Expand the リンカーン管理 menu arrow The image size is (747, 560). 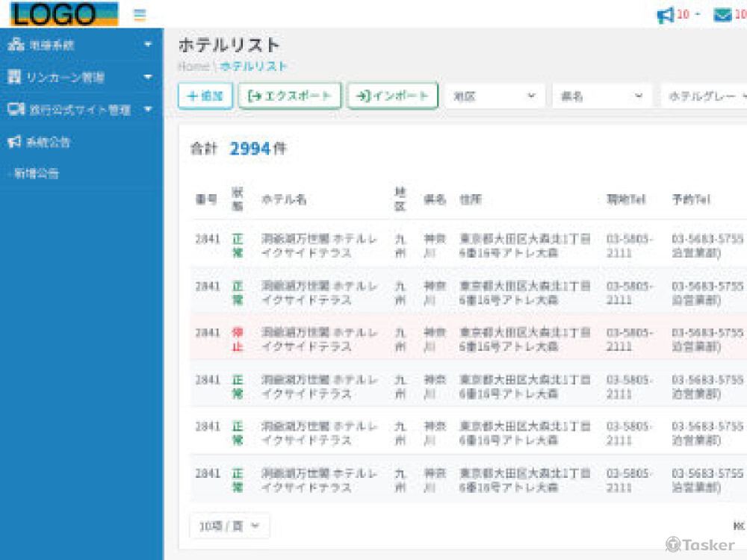148,77
